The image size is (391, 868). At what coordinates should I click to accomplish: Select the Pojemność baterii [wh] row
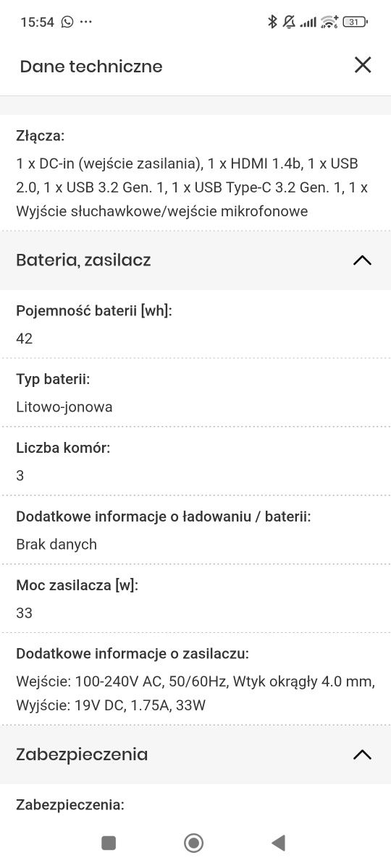tap(195, 324)
